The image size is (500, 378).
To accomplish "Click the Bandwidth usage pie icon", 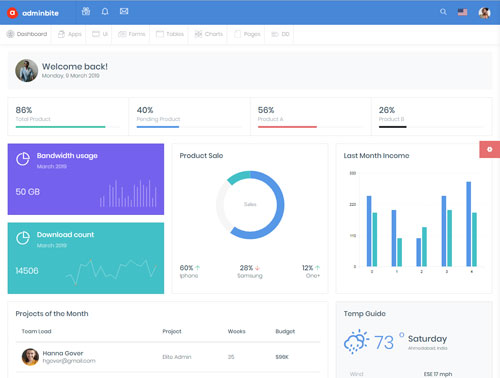I will 23,159.
